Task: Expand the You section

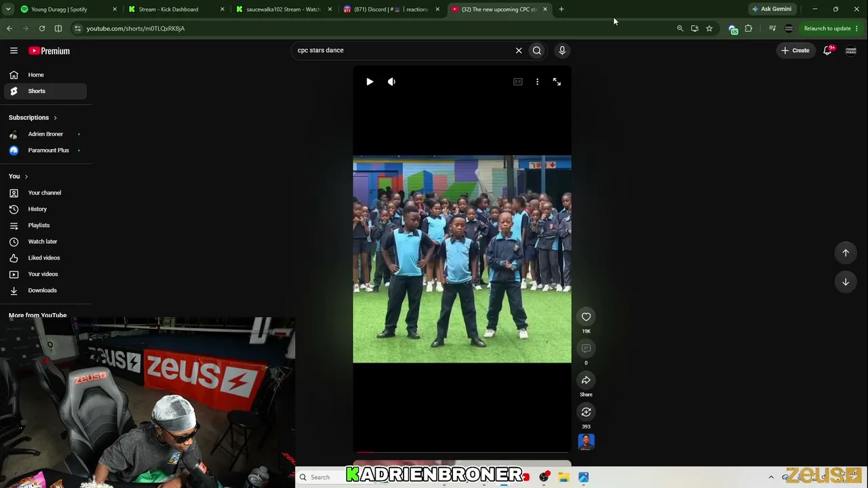Action: [x=18, y=176]
